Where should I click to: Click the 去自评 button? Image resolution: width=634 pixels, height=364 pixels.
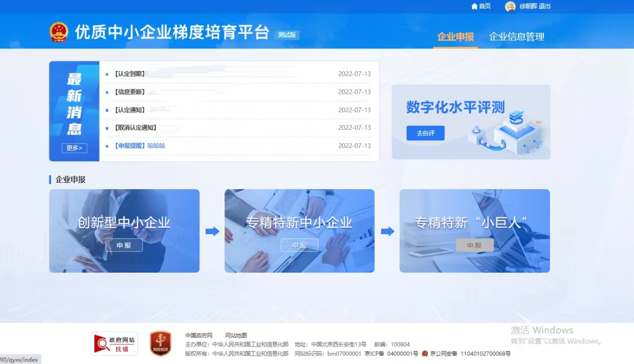(x=425, y=133)
